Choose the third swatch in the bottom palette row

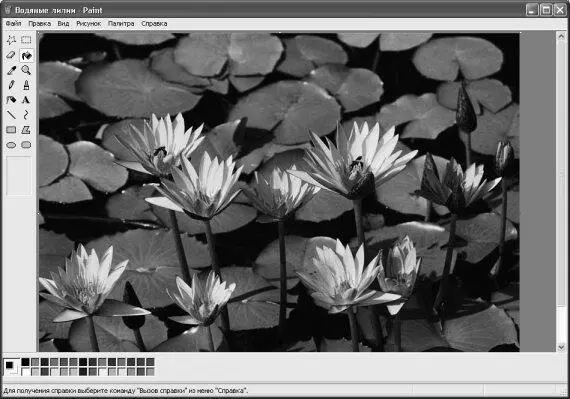click(45, 371)
